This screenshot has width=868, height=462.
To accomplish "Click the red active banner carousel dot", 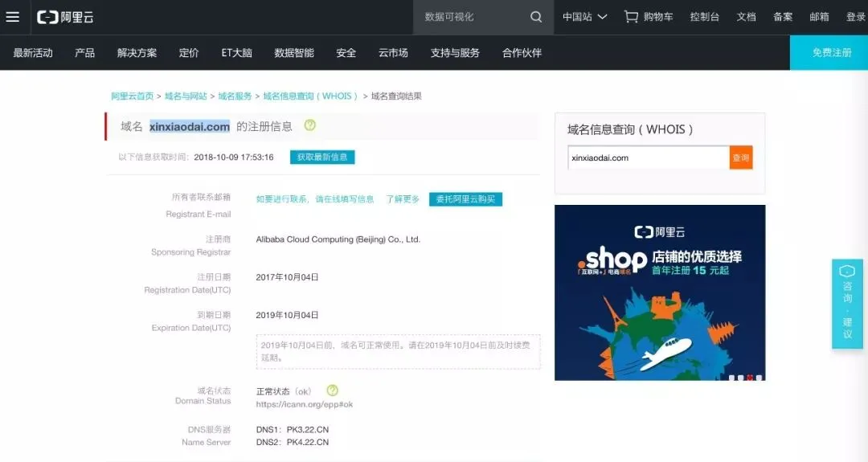I will [750, 378].
